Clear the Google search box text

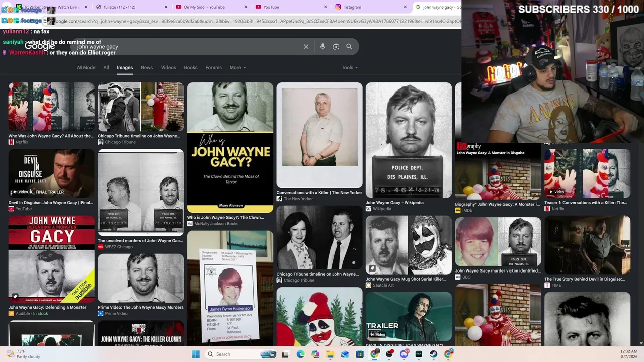(306, 47)
